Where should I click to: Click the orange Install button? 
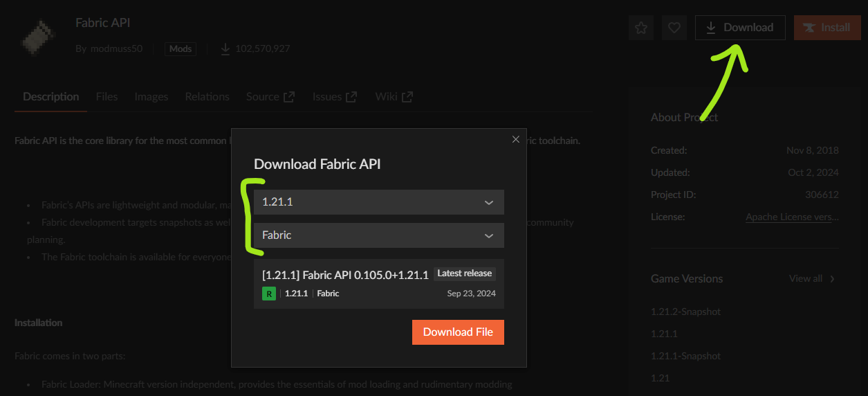(x=827, y=28)
